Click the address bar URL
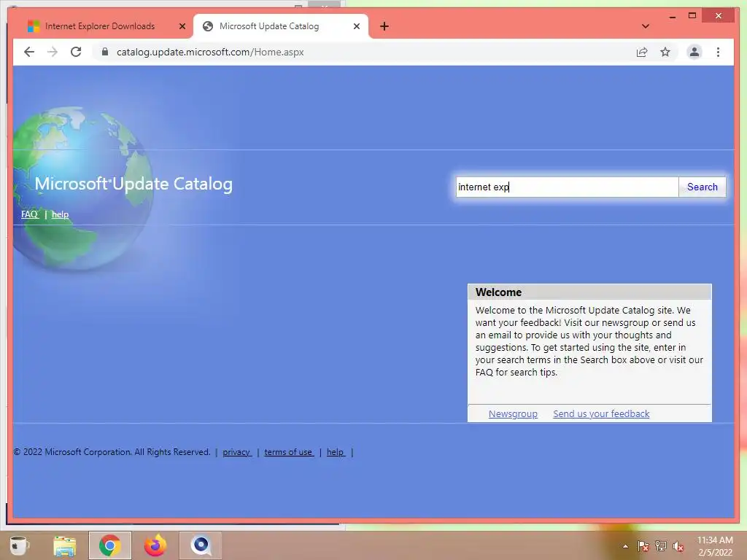The image size is (747, 560). pyautogui.click(x=210, y=52)
